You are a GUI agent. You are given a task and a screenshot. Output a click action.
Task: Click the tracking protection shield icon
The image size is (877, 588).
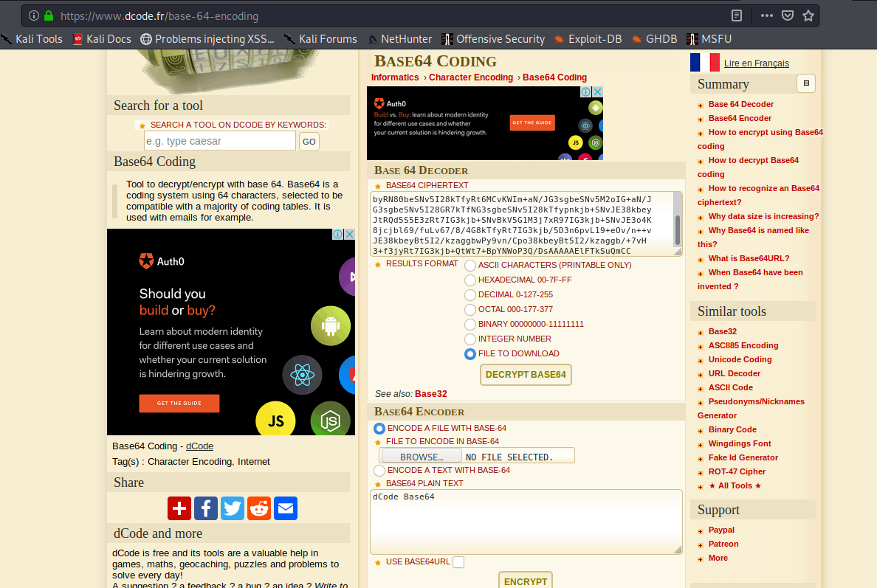[x=788, y=15]
